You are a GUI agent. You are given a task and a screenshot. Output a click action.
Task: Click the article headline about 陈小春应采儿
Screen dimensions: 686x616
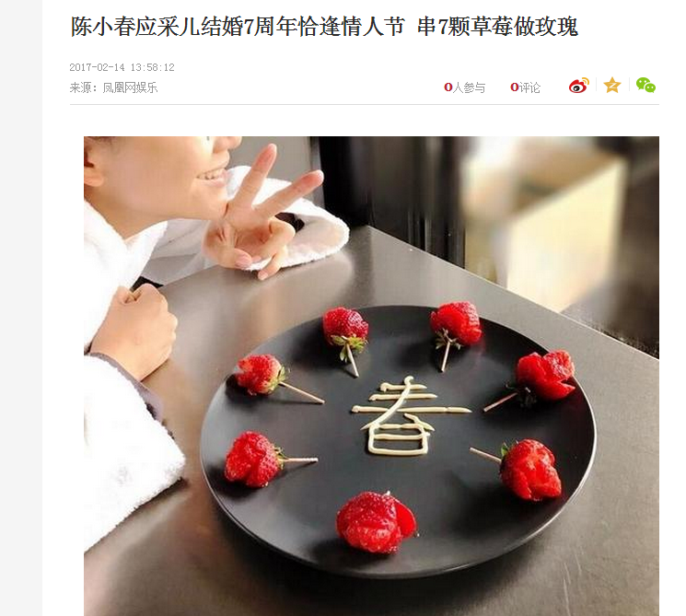point(324,27)
